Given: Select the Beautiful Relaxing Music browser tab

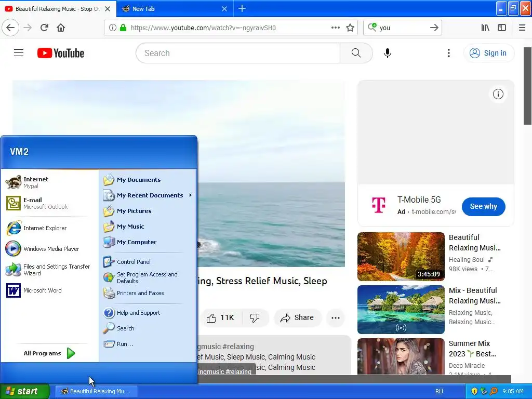Looking at the screenshot, I should (x=58, y=9).
